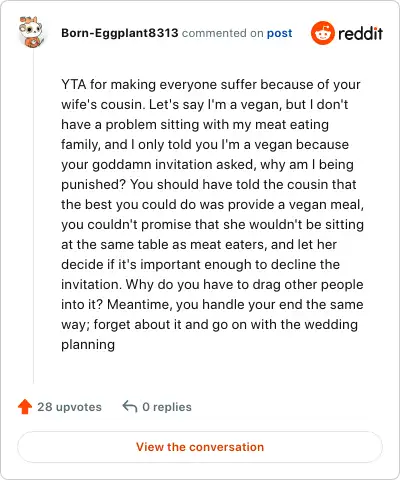Click the line "the best you could do"
400x480 pixels.
click(x=212, y=205)
